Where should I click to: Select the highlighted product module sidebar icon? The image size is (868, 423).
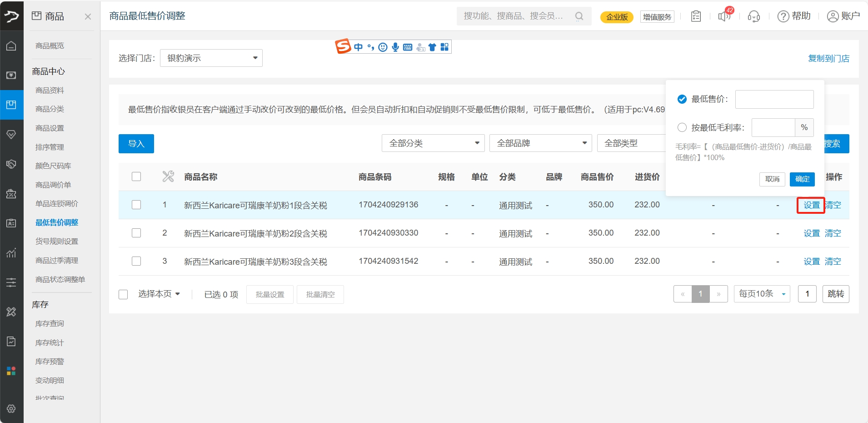point(11,105)
